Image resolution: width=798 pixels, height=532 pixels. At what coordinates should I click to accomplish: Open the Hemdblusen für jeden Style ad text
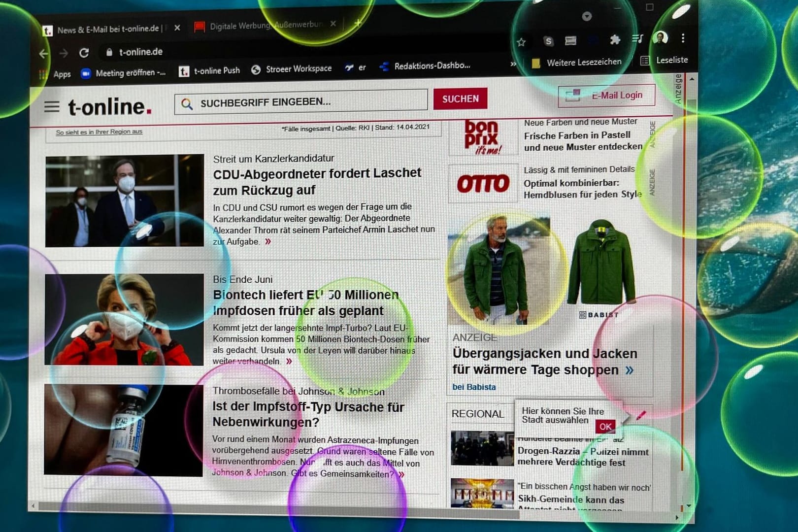click(x=583, y=189)
